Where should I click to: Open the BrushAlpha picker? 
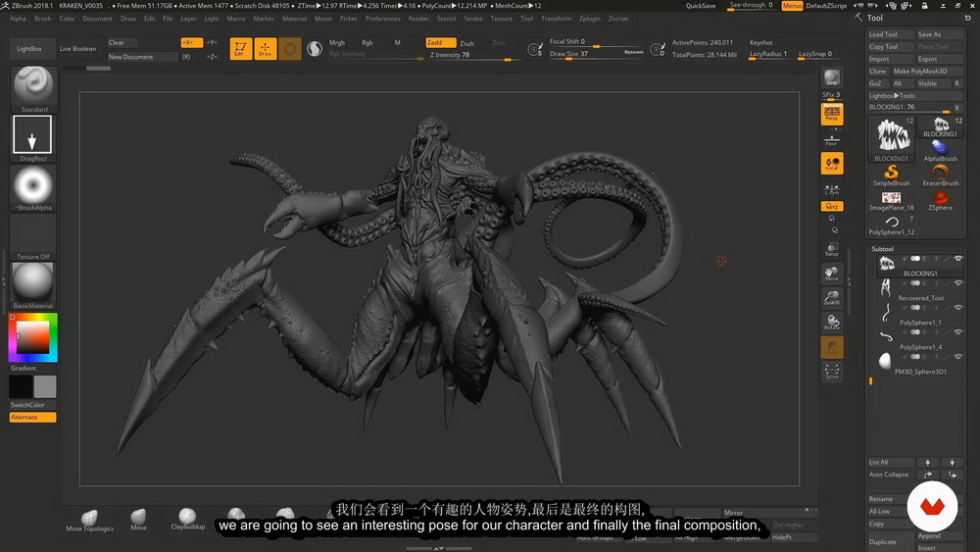[x=33, y=185]
